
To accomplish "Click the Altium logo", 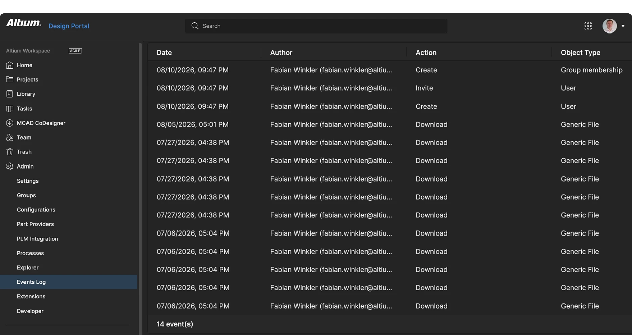I will click(24, 23).
